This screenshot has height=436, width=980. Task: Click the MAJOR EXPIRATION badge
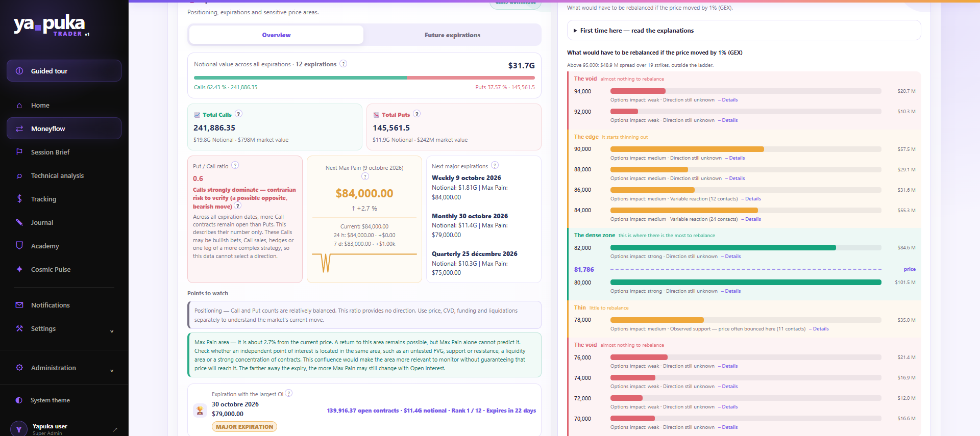click(x=244, y=427)
